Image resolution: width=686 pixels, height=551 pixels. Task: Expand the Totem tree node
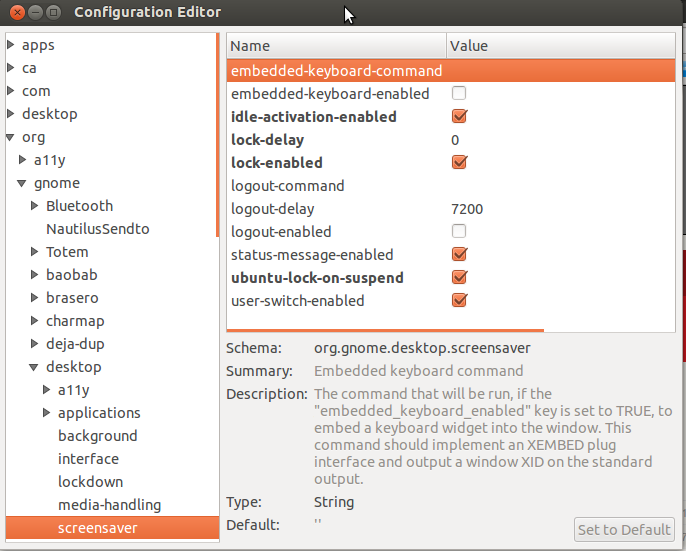[x=35, y=252]
